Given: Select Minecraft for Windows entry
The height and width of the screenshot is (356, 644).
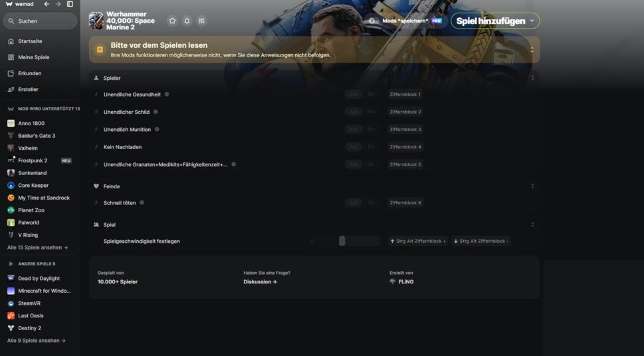Looking at the screenshot, I should [41, 291].
